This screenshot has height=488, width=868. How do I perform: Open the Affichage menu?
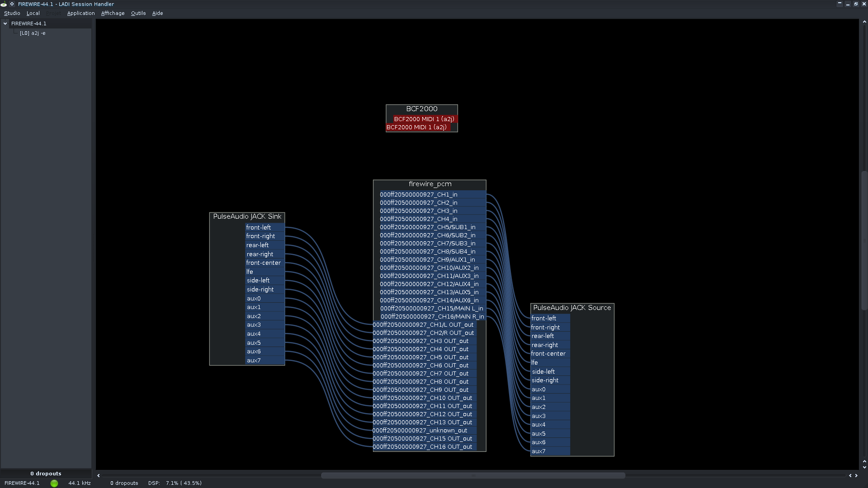click(x=113, y=13)
